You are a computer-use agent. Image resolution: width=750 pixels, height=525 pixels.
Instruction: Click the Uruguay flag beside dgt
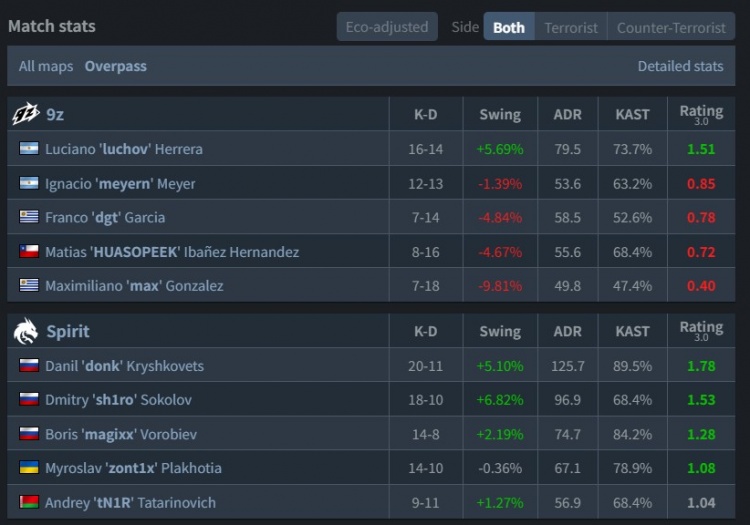[x=29, y=217]
